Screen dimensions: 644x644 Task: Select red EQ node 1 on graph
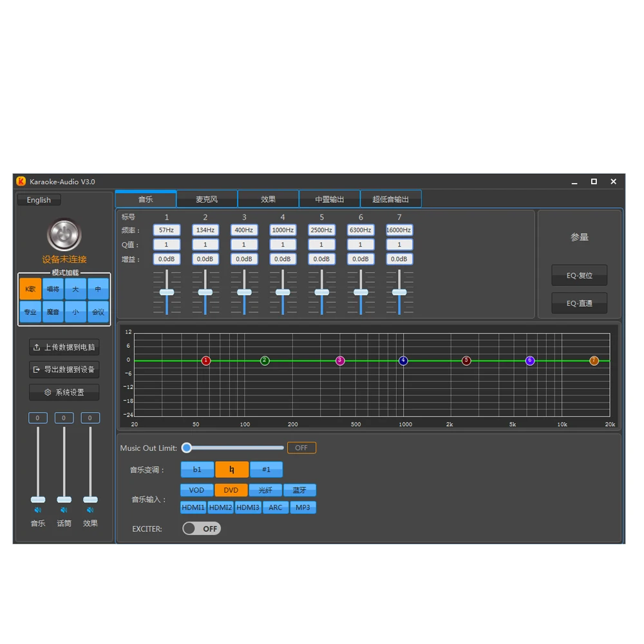click(x=206, y=361)
